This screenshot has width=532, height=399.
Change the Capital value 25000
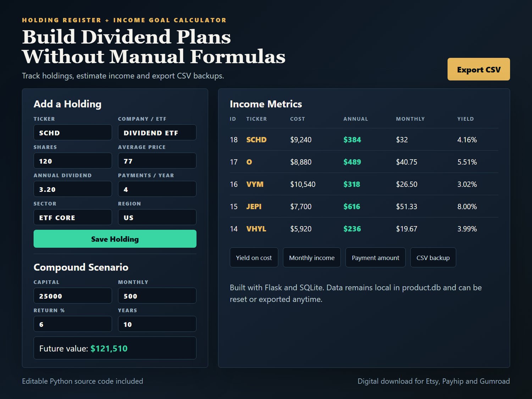pyautogui.click(x=73, y=295)
